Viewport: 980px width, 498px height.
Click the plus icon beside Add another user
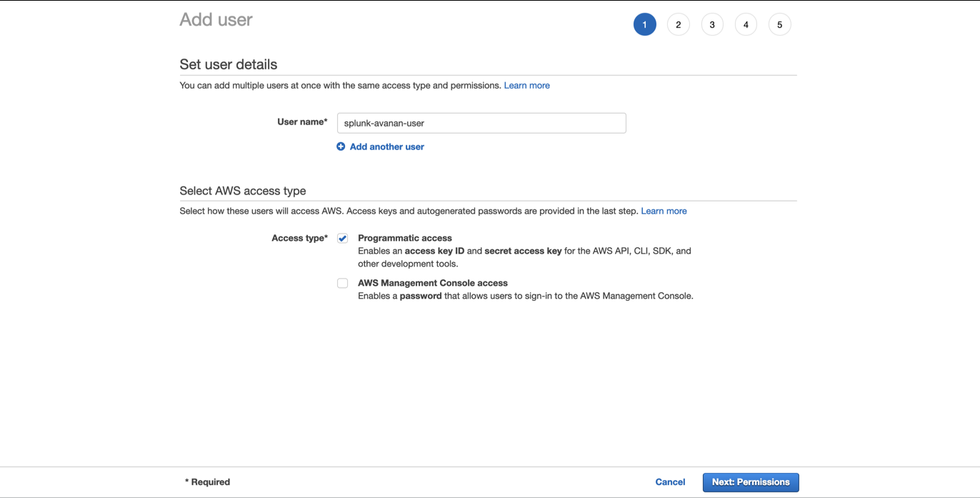pos(341,146)
